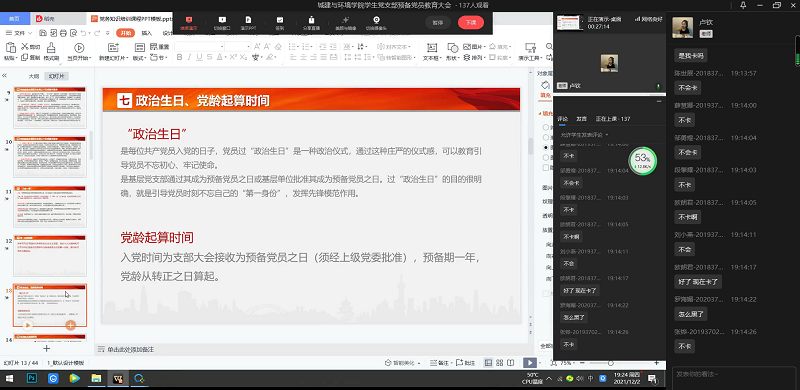The image size is (800, 390).
Task: Click the Print icon in quick access bar
Action: click(x=63, y=33)
